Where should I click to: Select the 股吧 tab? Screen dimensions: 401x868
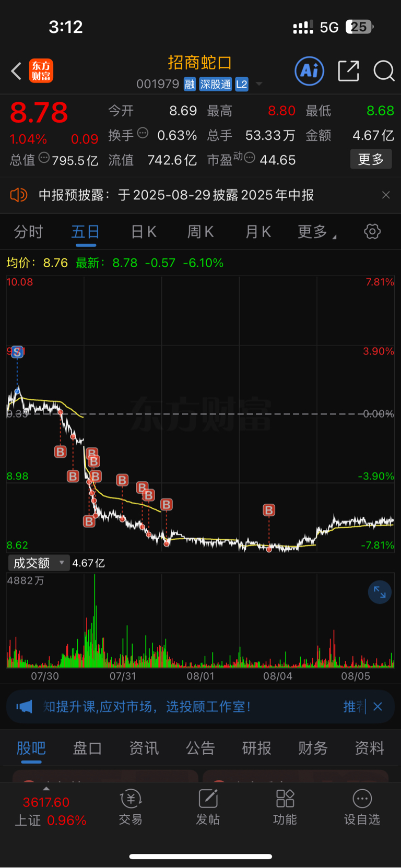[31, 748]
